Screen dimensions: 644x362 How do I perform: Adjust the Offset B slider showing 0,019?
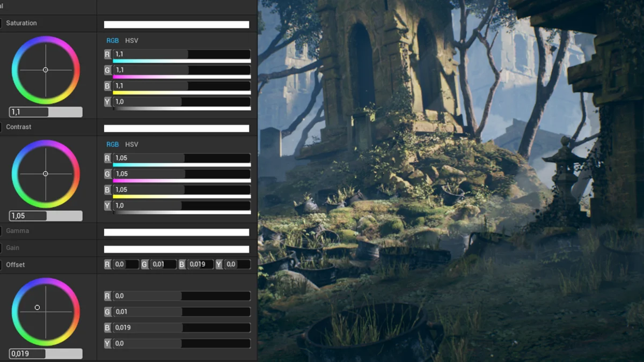coord(181,328)
